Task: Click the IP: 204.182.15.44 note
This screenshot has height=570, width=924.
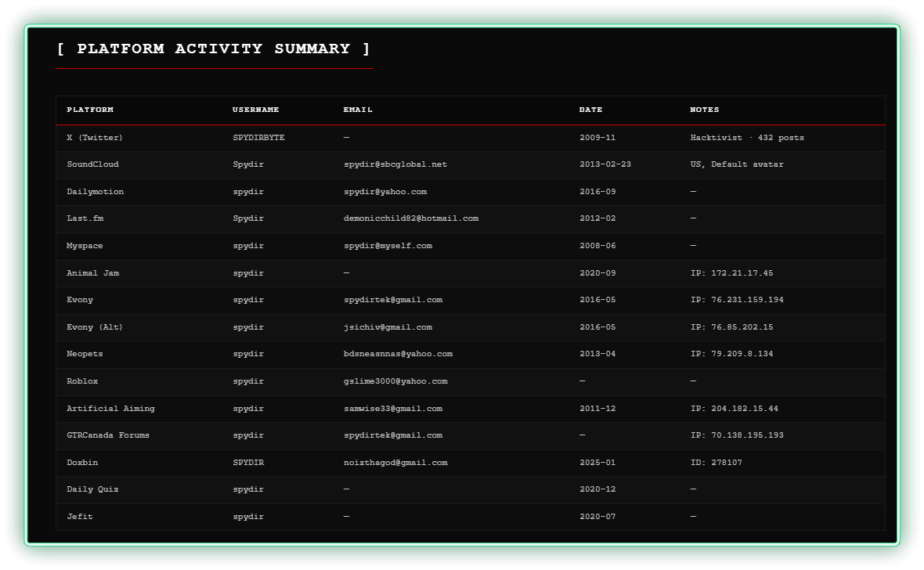Action: [x=735, y=409]
